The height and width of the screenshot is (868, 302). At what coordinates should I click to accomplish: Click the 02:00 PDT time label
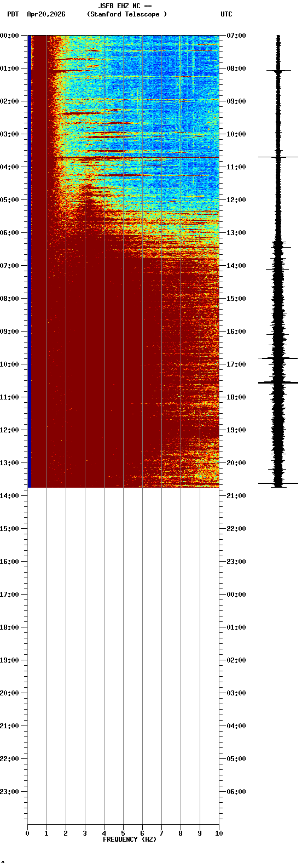(x=9, y=101)
